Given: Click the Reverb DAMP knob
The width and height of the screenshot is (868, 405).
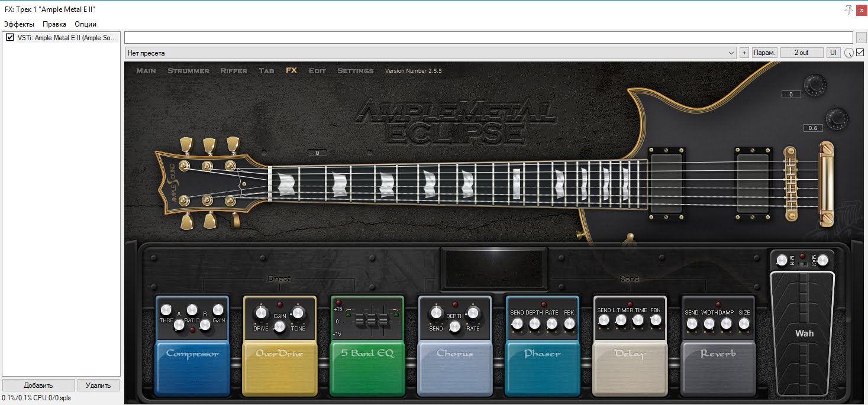Looking at the screenshot, I should (727, 323).
